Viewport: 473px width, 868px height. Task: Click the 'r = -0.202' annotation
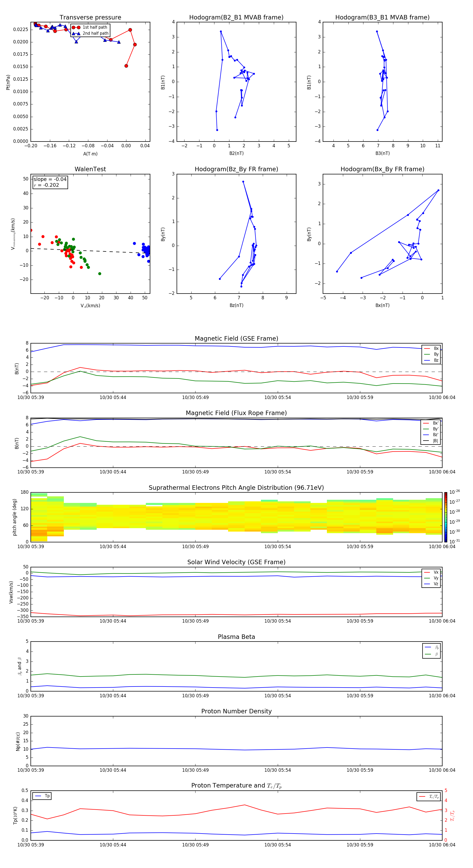coord(47,185)
